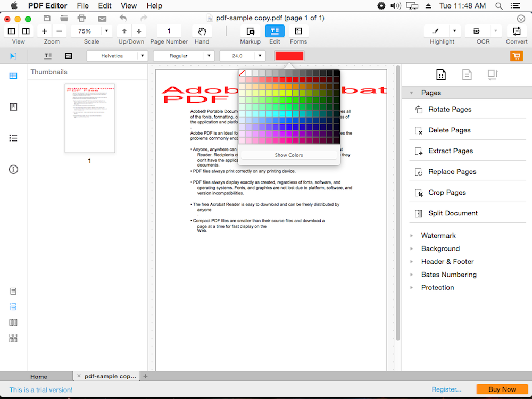Show the Thumbnails panel icon
The image size is (532, 399).
point(13,76)
